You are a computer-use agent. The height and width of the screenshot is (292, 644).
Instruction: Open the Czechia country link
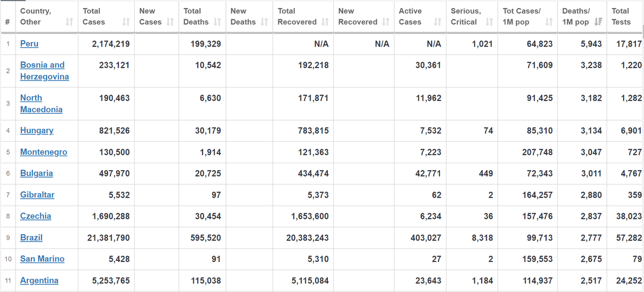[x=35, y=216]
